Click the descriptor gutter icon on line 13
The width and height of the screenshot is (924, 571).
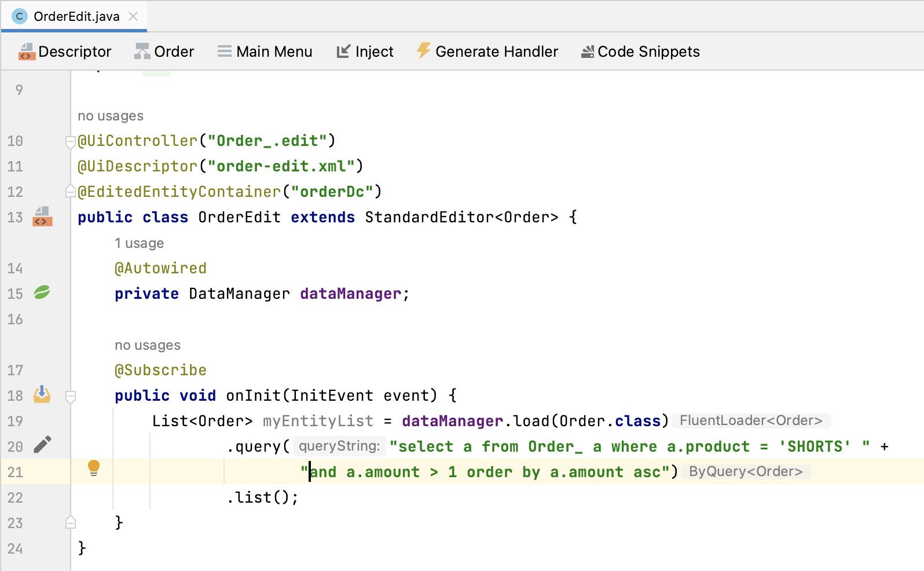(x=42, y=217)
